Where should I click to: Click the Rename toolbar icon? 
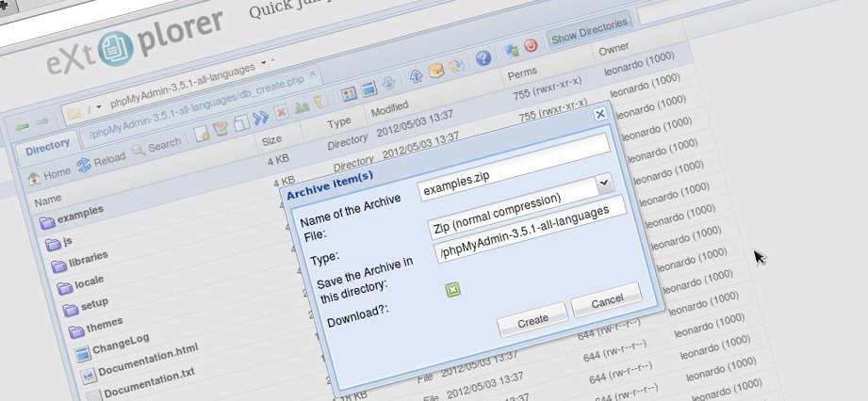click(x=302, y=106)
